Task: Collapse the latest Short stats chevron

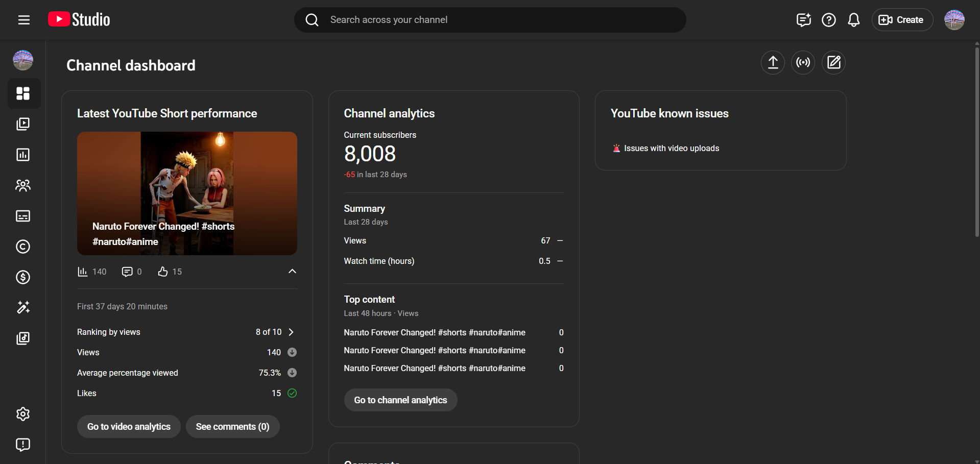Action: [x=292, y=271]
